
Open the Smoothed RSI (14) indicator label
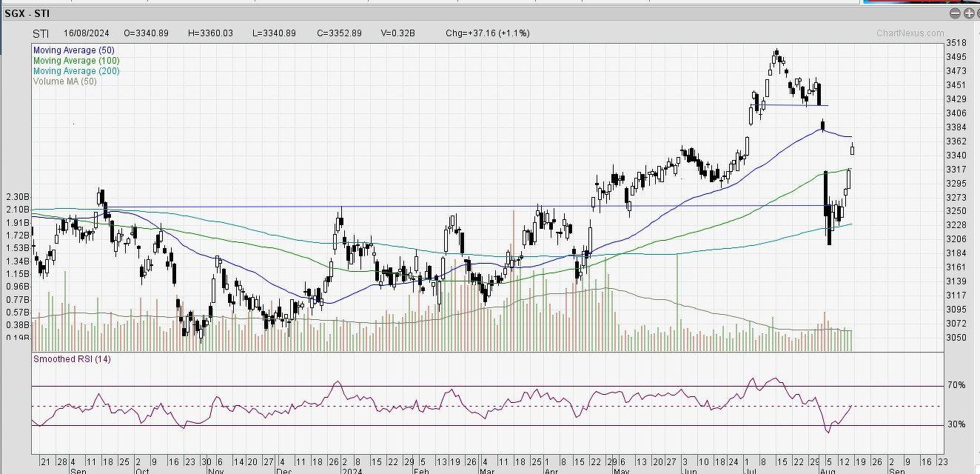72,359
